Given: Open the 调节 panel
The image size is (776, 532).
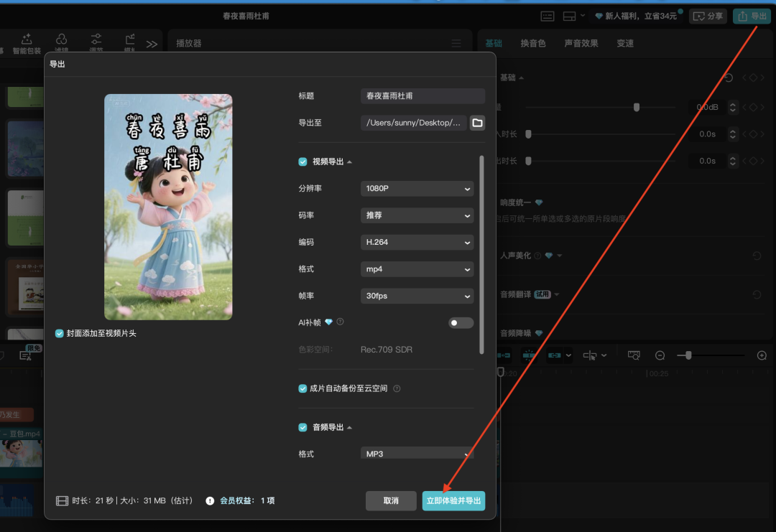Looking at the screenshot, I should [96, 41].
